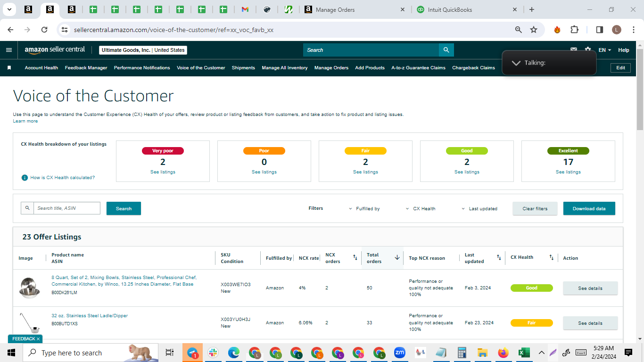Open Feedback Manager in the navigation bar

pos(86,68)
